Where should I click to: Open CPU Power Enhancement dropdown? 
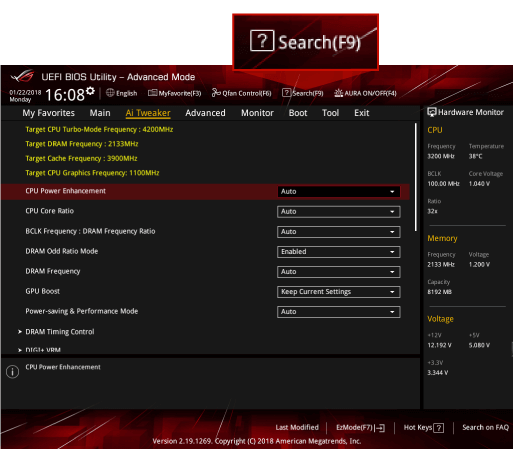[x=339, y=191]
